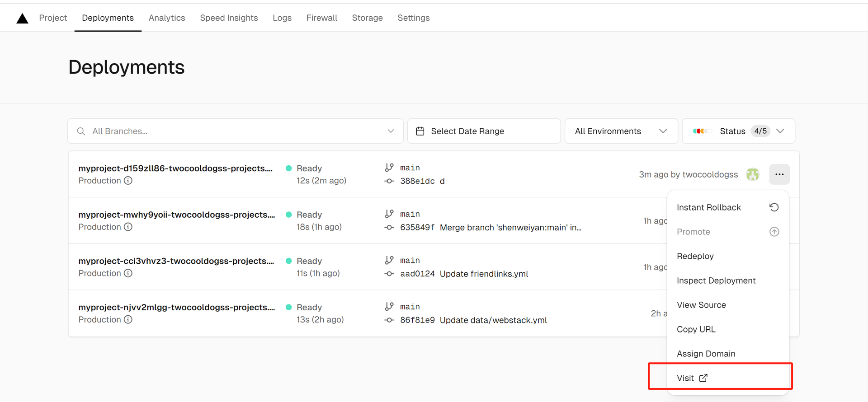The image size is (868, 402).
Task: Open the All Environments dropdown
Action: [x=621, y=131]
